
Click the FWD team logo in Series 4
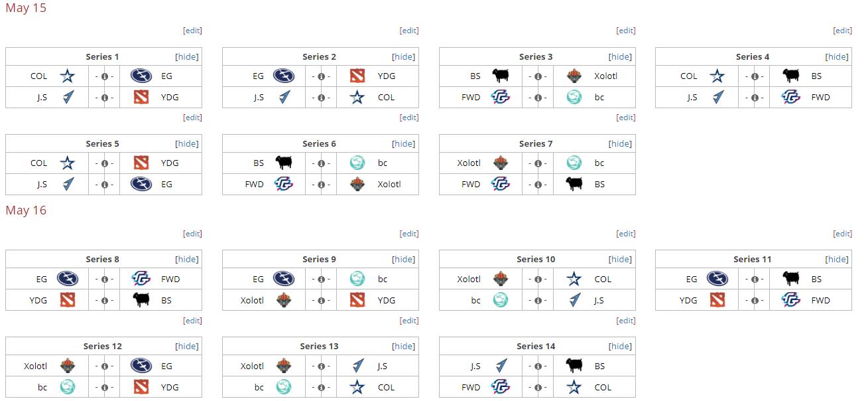[x=791, y=98]
